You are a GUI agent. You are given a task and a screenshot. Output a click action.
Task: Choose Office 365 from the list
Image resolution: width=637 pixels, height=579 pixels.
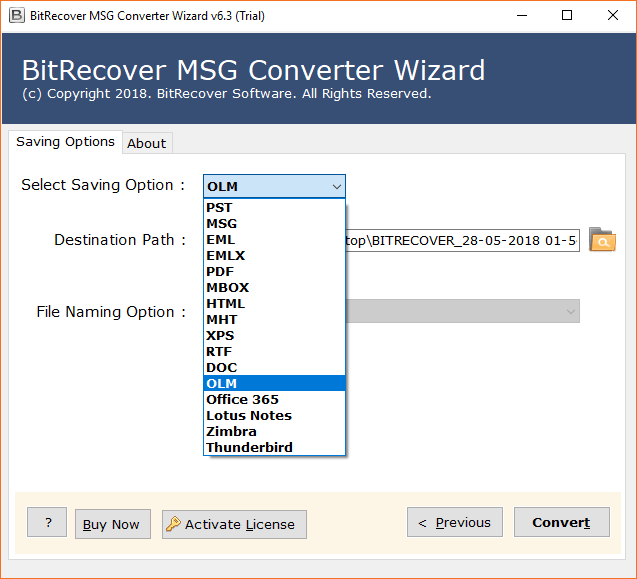274,399
